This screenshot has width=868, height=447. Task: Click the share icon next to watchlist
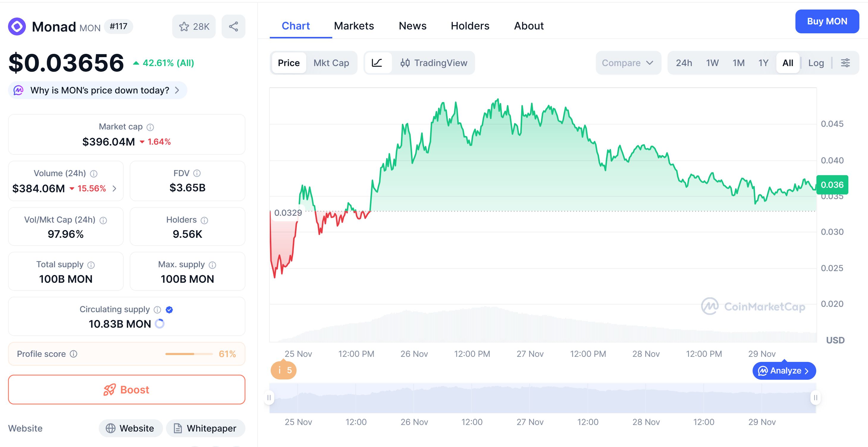[233, 26]
